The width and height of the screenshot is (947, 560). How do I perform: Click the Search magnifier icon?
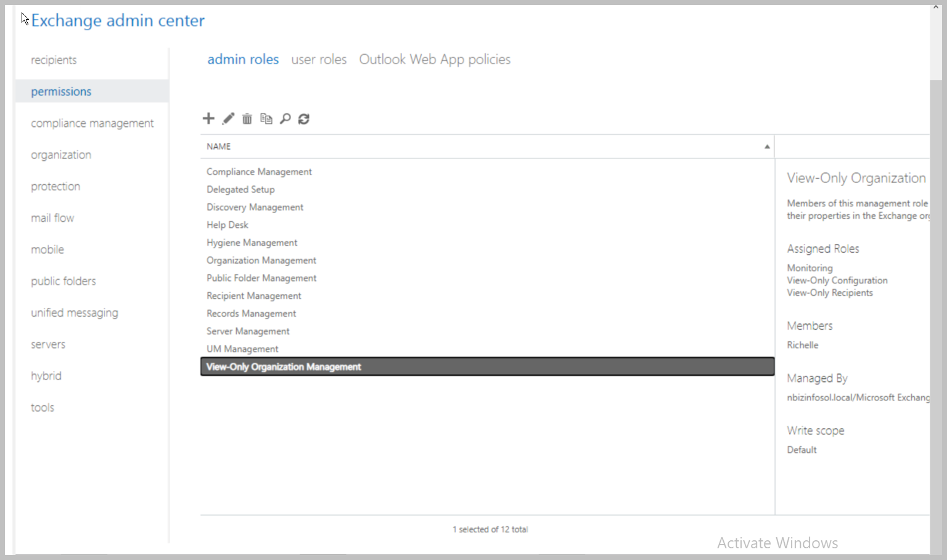point(285,119)
